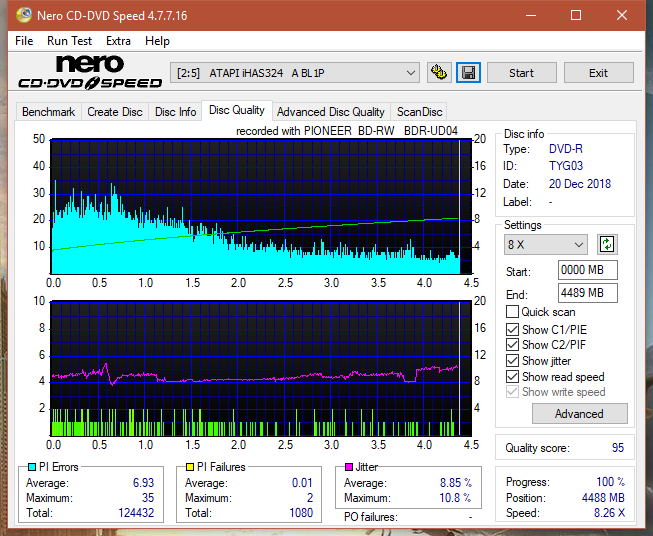Viewport: 653px width, 536px height.
Task: Click the Nero app icon in title bar
Action: tap(24, 15)
